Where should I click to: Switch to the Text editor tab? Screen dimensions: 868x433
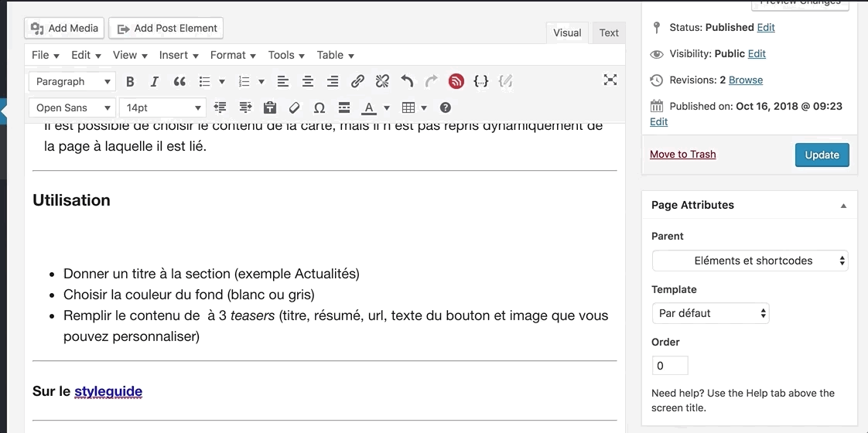tap(609, 32)
